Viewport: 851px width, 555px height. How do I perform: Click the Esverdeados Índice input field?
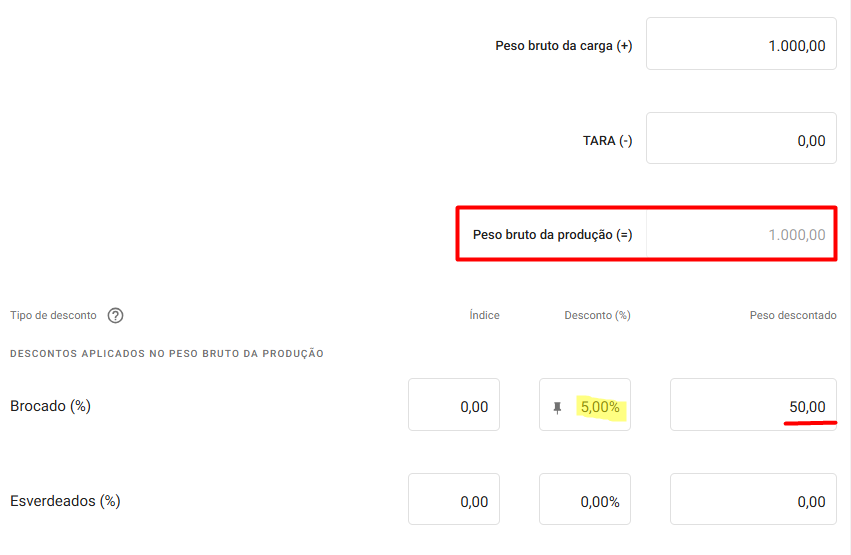[x=454, y=500]
